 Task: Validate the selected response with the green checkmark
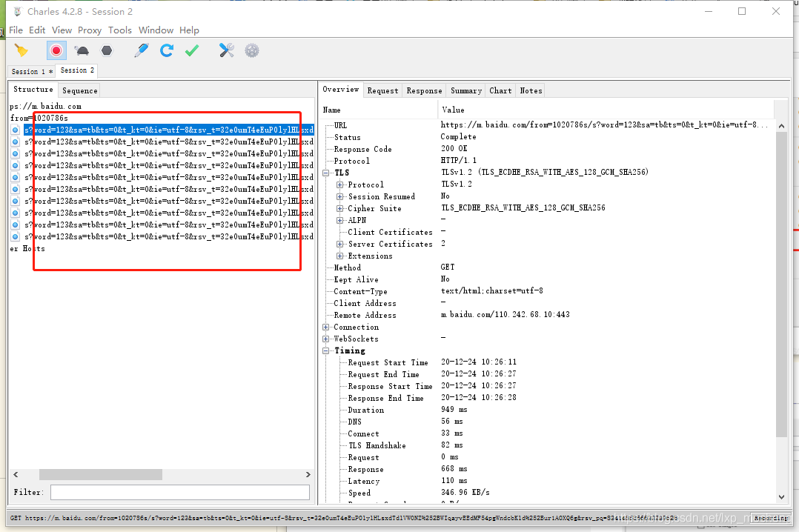(x=192, y=50)
